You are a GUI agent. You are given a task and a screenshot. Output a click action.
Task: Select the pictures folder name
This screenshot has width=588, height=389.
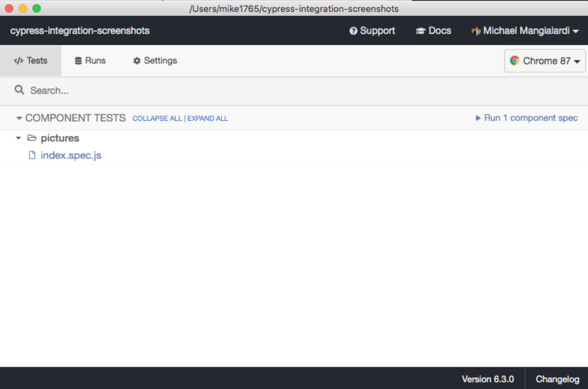click(60, 138)
